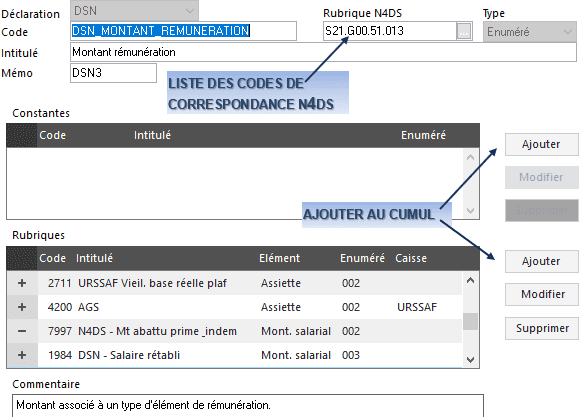This screenshot has height=420, width=580.
Task: Click the Mémo field containing DSN3
Action: point(113,73)
